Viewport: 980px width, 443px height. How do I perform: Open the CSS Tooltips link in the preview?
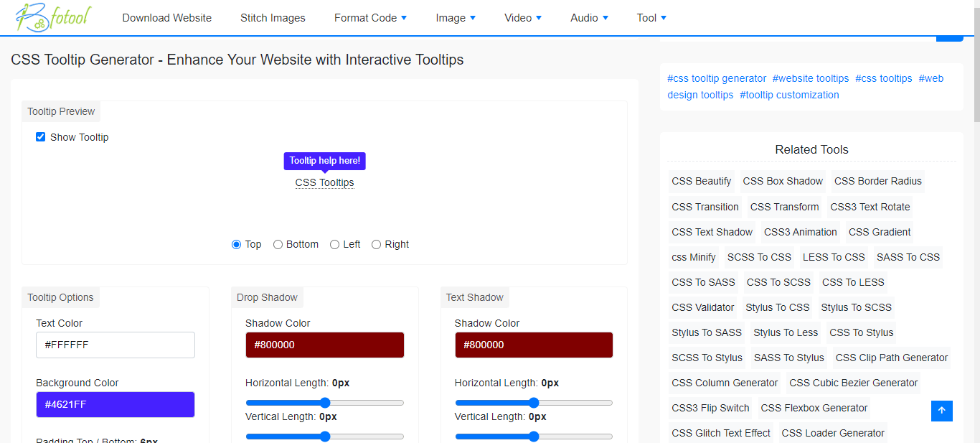point(324,182)
